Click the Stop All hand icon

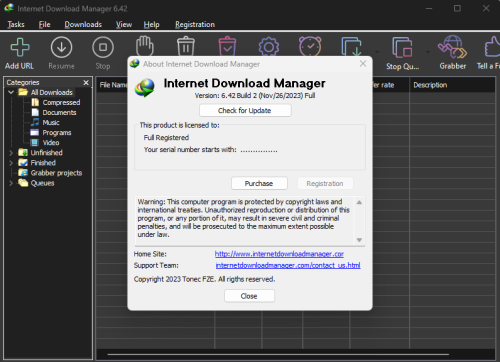point(145,45)
